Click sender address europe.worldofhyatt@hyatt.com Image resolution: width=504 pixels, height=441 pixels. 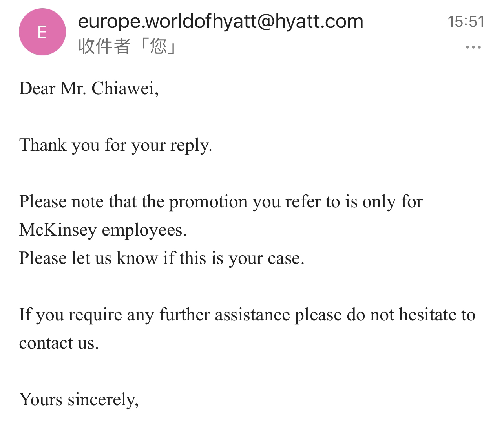point(221,21)
